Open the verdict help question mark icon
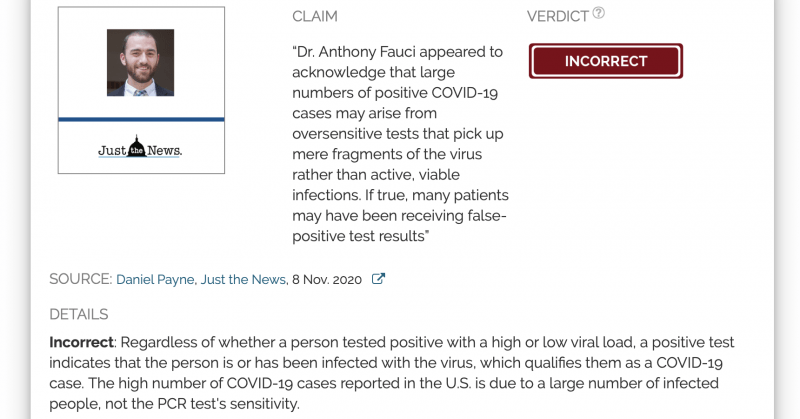The image size is (800, 419). 599,13
